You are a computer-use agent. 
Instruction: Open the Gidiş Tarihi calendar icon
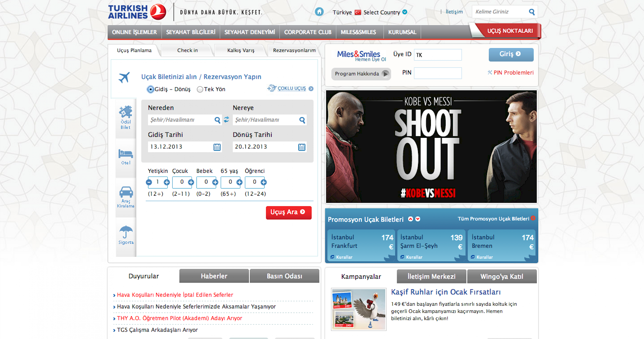point(217,147)
